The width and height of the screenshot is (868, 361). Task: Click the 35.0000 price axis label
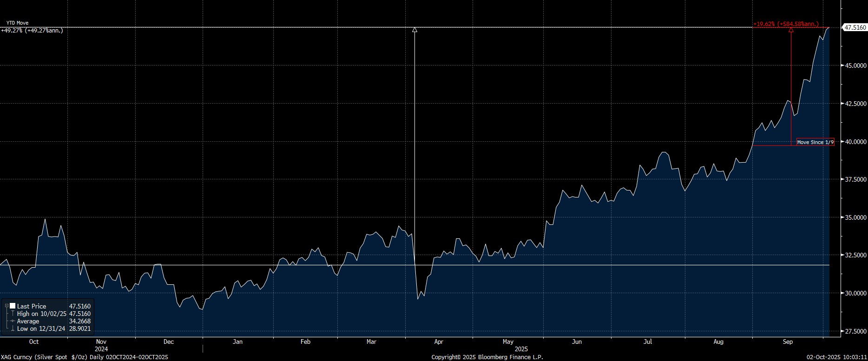tap(855, 217)
